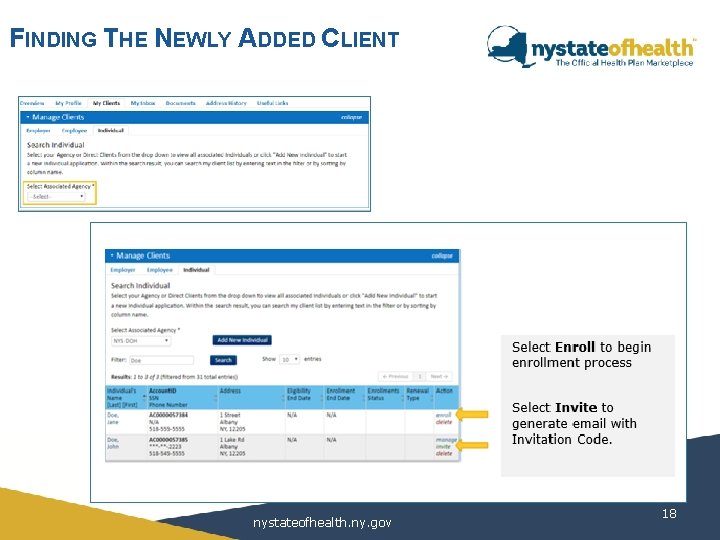720x540 pixels.
Task: Click collapse in the smaller screenshot's Manage Clients bar
Action: click(351, 118)
